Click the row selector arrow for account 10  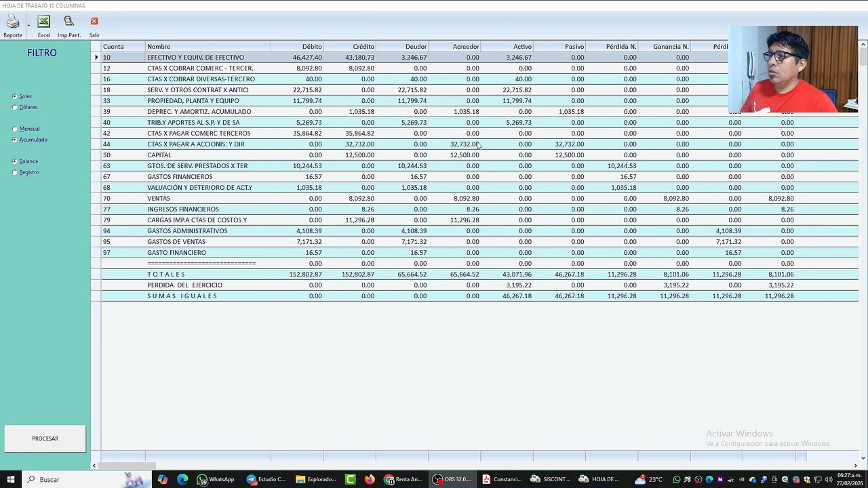coord(96,58)
